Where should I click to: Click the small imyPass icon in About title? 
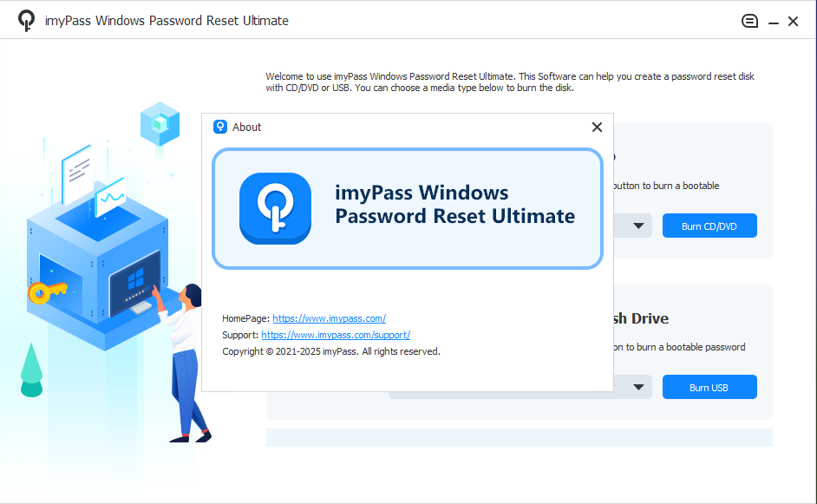point(220,127)
